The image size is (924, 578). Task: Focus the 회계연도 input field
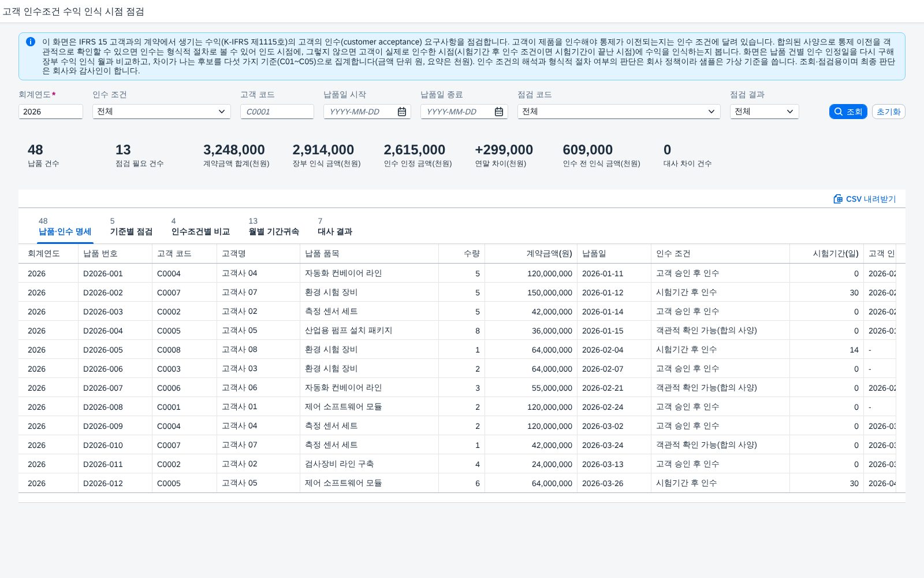51,112
